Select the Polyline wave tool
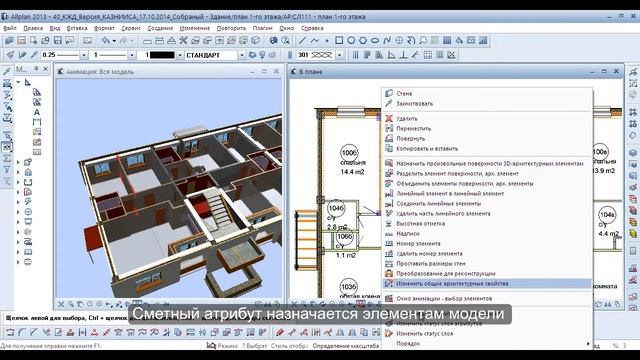640x360 pixels. [x=315, y=40]
